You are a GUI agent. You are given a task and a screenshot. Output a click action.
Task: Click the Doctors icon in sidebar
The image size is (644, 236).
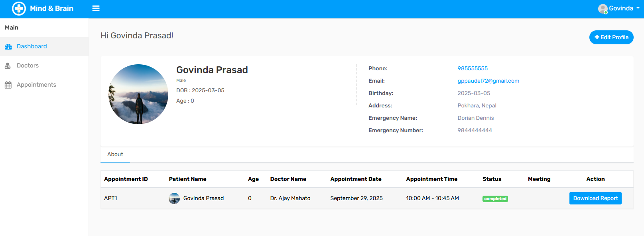pos(8,66)
